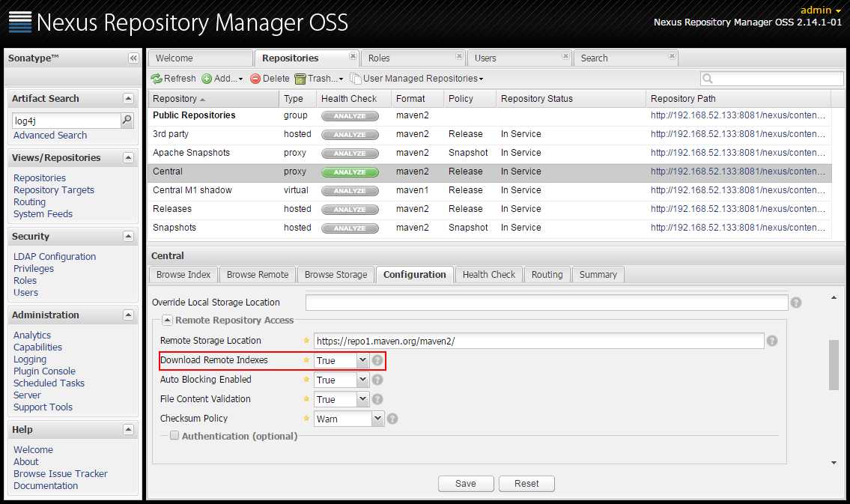Image resolution: width=850 pixels, height=504 pixels.
Task: Click Analyze badge for Apache Snapshots
Action: [350, 154]
